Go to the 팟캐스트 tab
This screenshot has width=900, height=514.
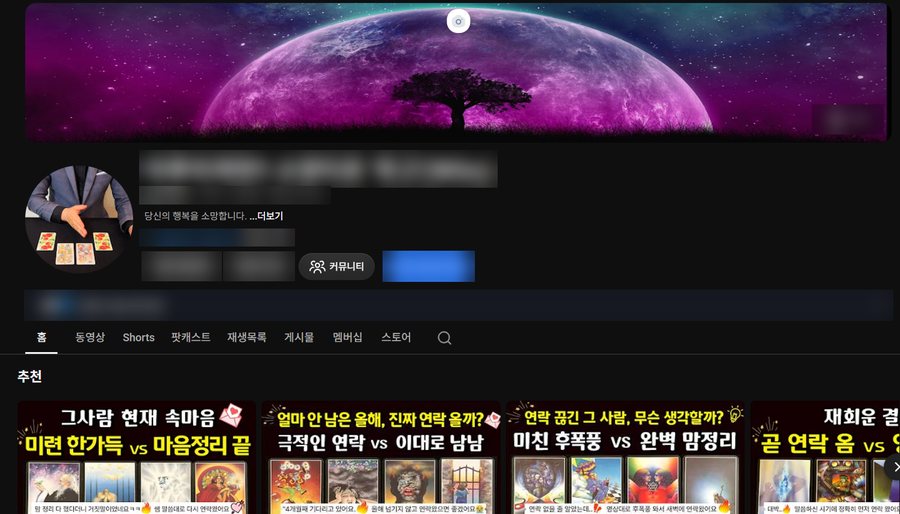click(x=191, y=337)
